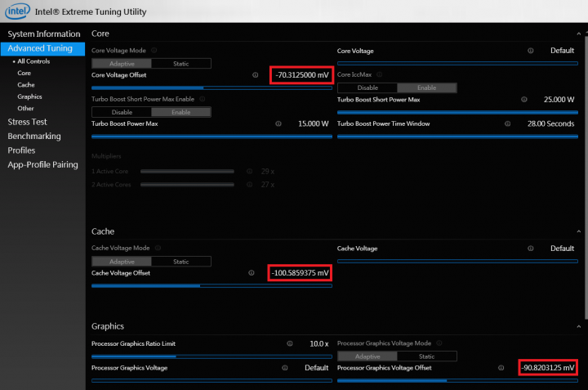The image size is (588, 390).
Task: Enable Core IccMax
Action: pyautogui.click(x=427, y=87)
